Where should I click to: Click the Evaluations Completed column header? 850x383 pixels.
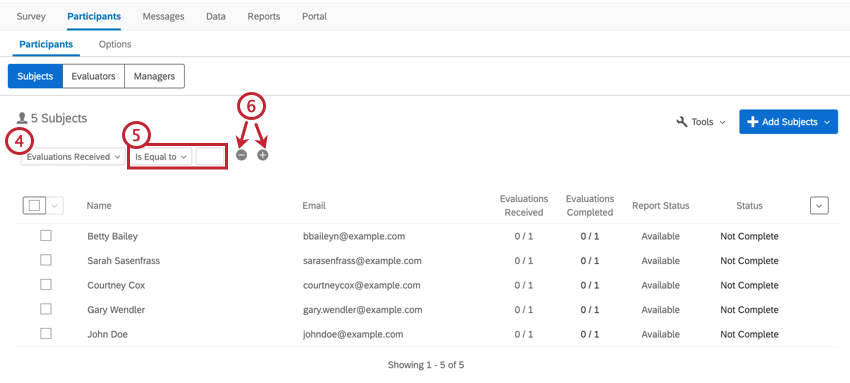pos(590,206)
